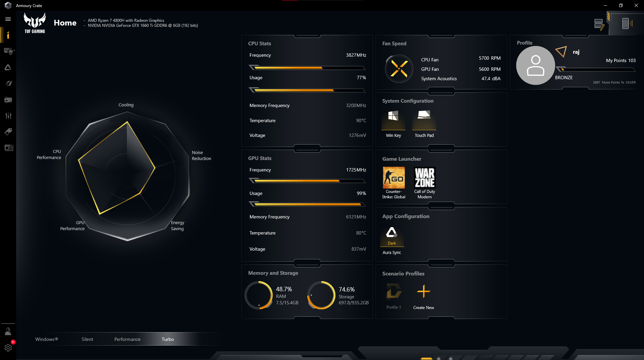644x360 pixels.
Task: Click the RAM usage circular gauge
Action: [259, 295]
